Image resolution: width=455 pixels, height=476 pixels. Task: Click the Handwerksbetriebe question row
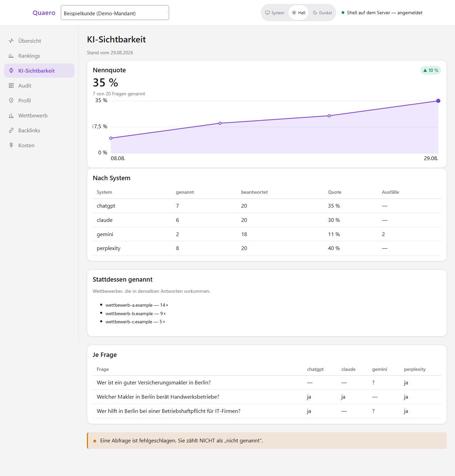point(267,397)
